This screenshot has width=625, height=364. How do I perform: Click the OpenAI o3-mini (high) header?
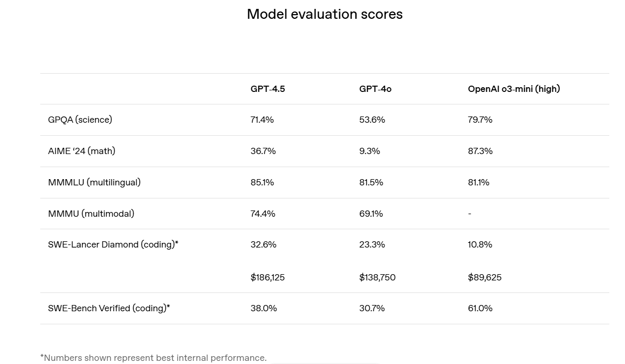(x=514, y=89)
